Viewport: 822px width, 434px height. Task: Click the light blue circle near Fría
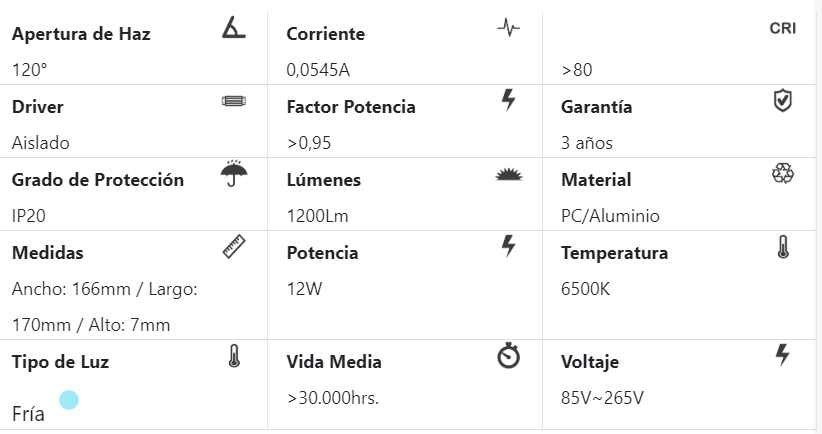tap(69, 400)
